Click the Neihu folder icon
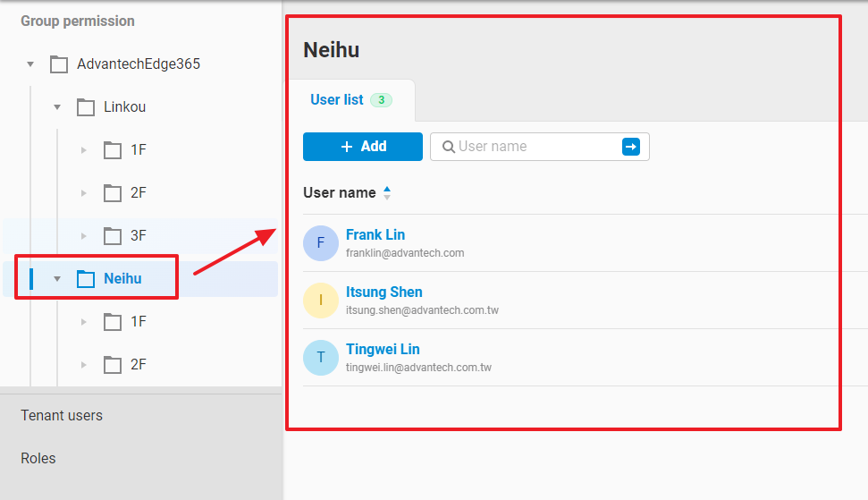 coord(86,279)
